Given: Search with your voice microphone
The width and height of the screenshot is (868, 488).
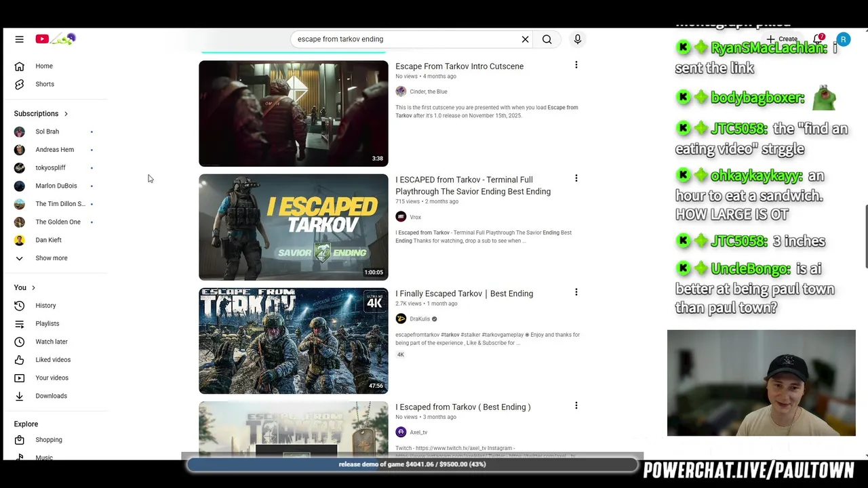Looking at the screenshot, I should tap(578, 39).
